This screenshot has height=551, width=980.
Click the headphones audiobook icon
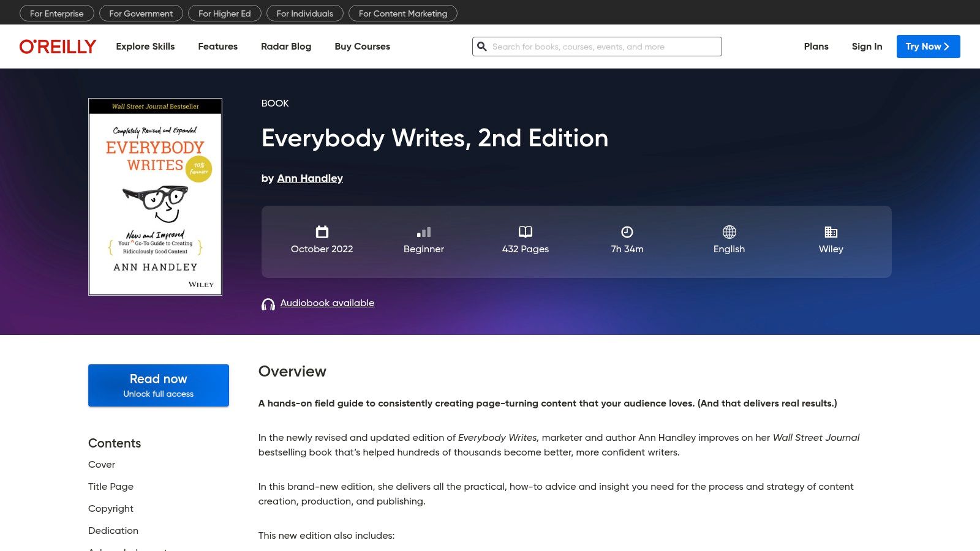click(x=268, y=304)
